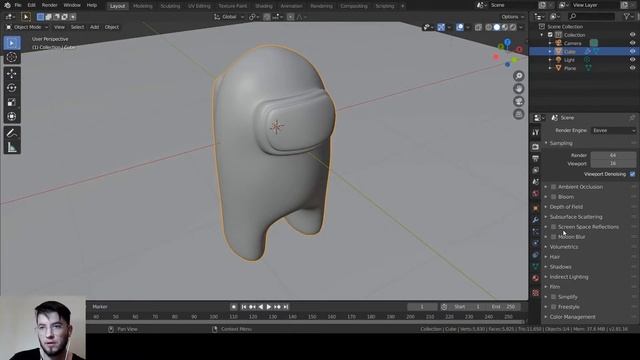This screenshot has width=640, height=360.
Task: Open Object Data green triangle icon
Action: [536, 267]
